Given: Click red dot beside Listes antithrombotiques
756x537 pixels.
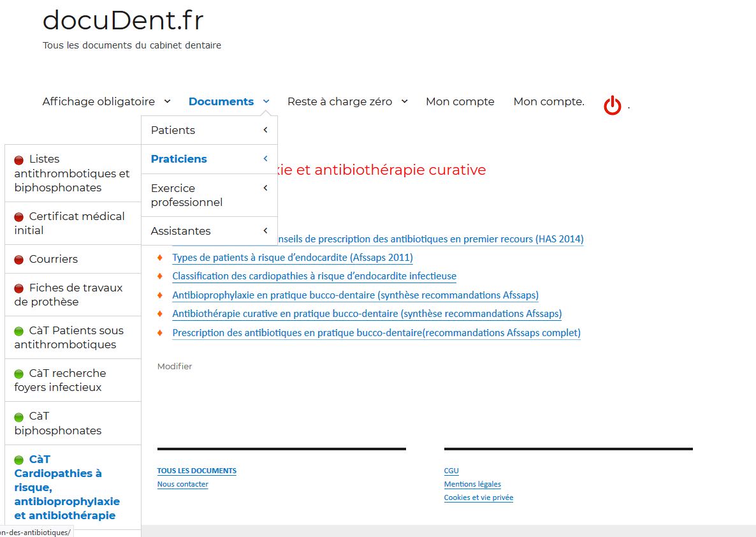Looking at the screenshot, I should pos(19,160).
